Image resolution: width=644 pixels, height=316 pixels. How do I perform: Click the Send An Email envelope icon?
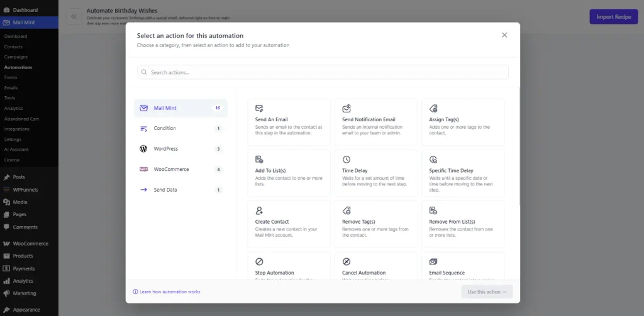pyautogui.click(x=259, y=108)
